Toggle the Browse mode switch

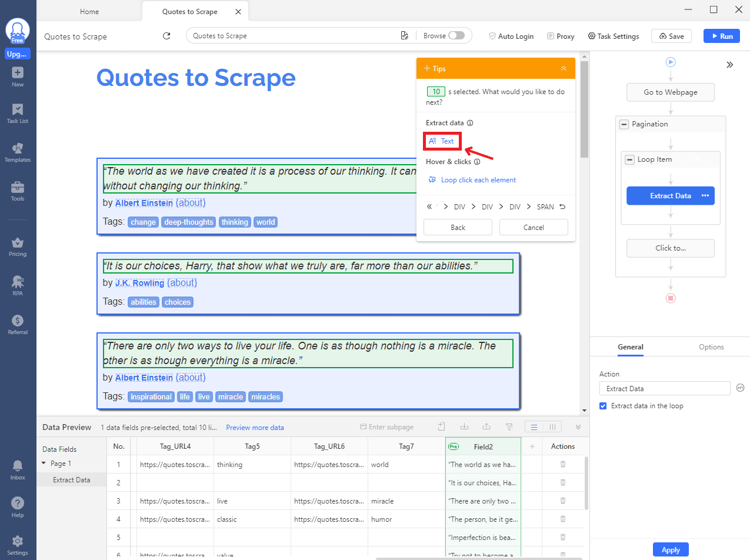456,36
